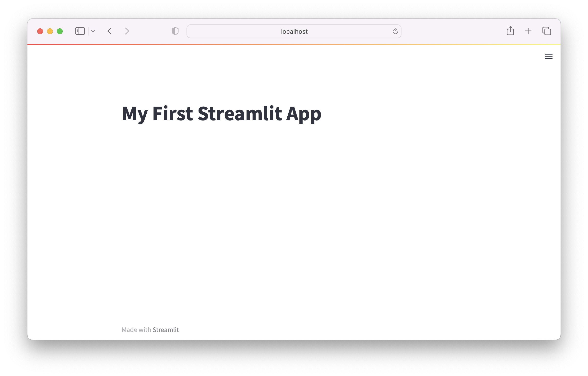Show the Safari sidebar

[x=80, y=31]
